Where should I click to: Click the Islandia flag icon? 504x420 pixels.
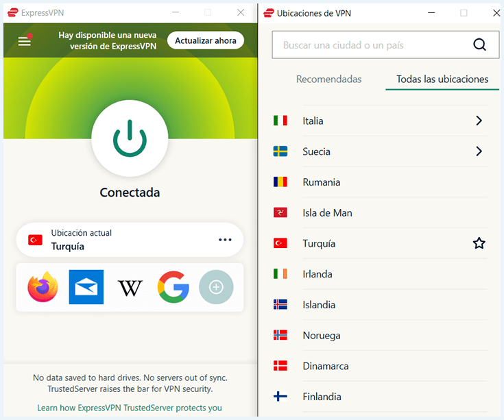(280, 305)
